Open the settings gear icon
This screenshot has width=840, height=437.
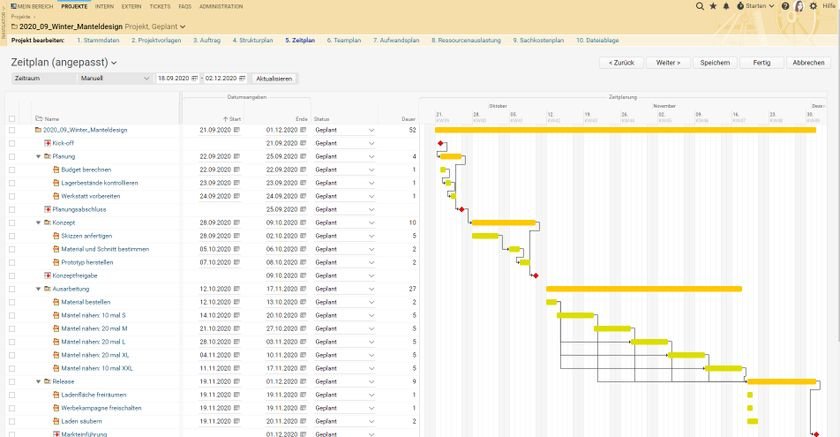point(813,6)
